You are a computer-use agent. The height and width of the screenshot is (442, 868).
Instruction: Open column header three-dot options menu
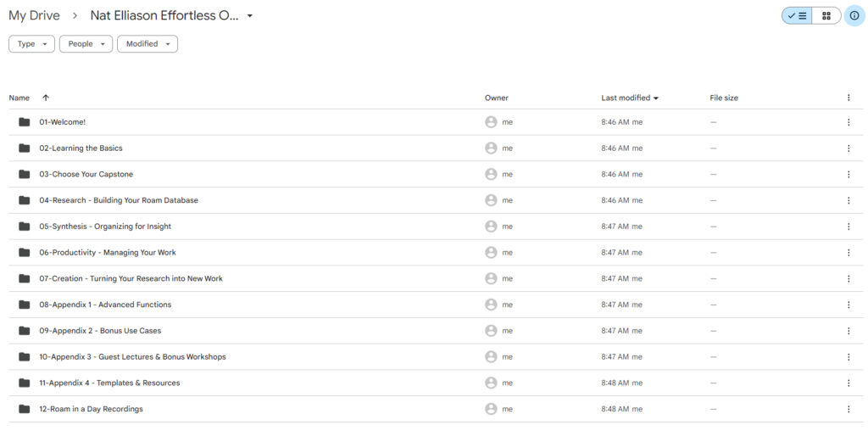(x=848, y=98)
